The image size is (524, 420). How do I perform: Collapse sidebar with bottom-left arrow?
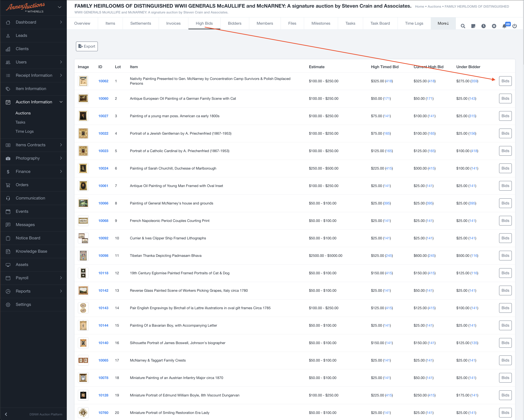[6, 414]
